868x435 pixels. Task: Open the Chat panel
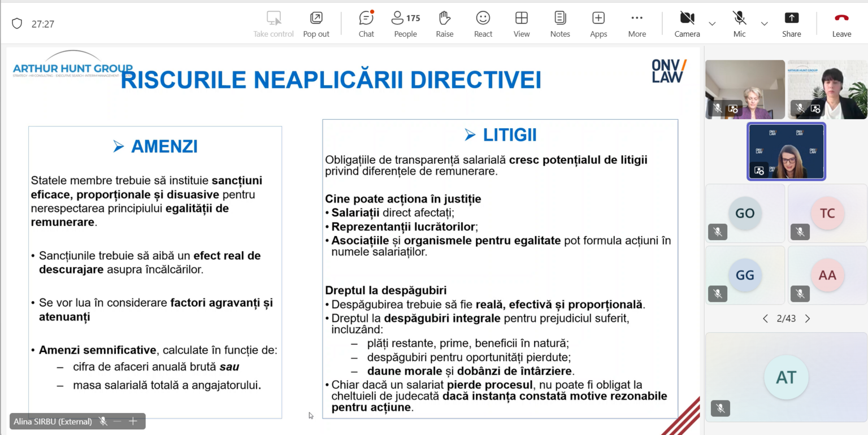pyautogui.click(x=366, y=24)
